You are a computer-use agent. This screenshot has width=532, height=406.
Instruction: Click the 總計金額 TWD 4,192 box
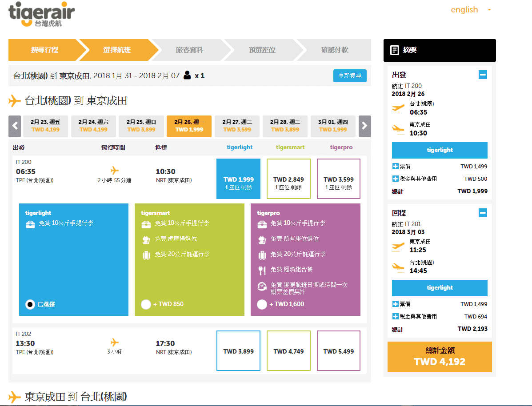pos(440,357)
